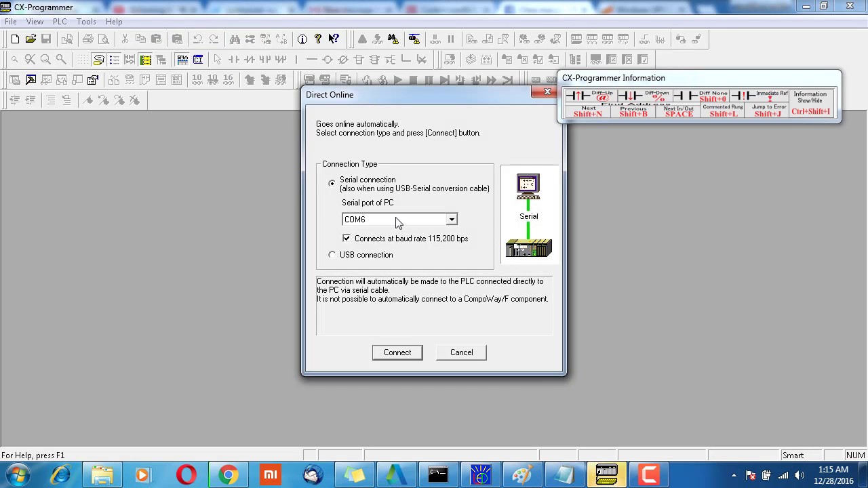Image resolution: width=868 pixels, height=488 pixels.
Task: Click the decimal '16' monitor format icon
Action: 228,80
